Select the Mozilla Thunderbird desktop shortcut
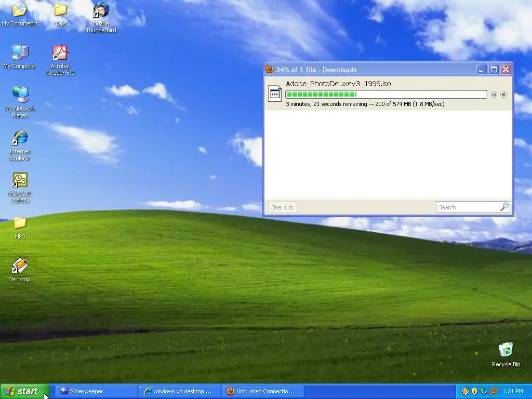This screenshot has height=399, width=532. pos(101,17)
